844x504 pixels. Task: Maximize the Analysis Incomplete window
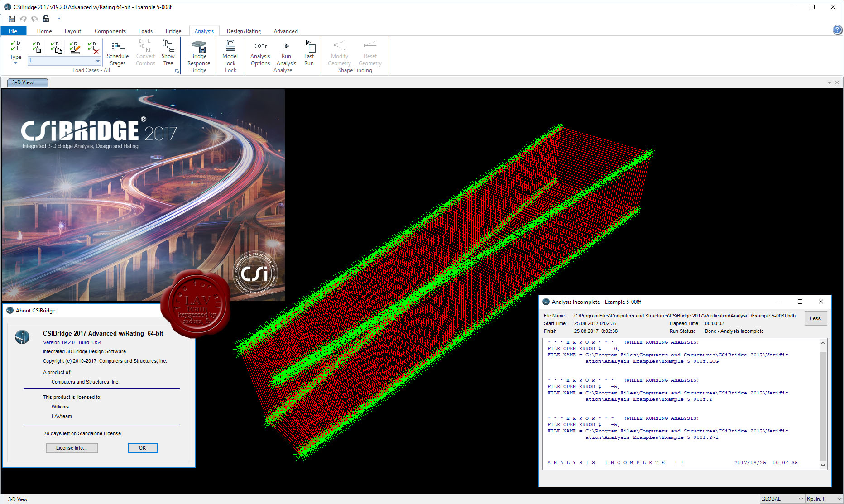tap(800, 302)
